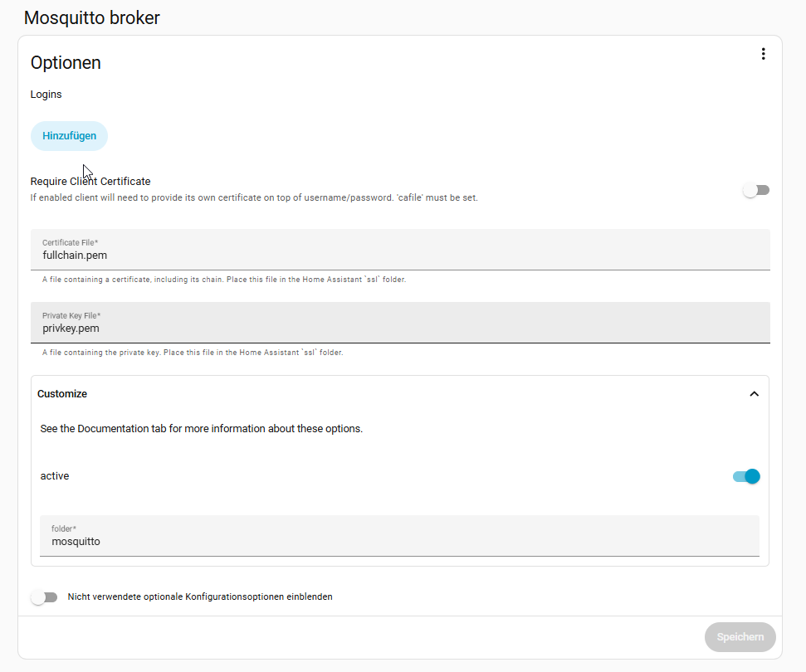Click into the folder input field
Viewport: 806px width, 672px height.
click(399, 541)
